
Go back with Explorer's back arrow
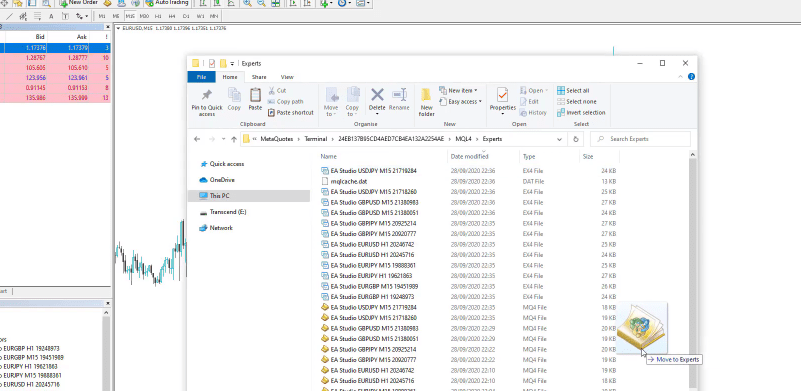tap(197, 139)
